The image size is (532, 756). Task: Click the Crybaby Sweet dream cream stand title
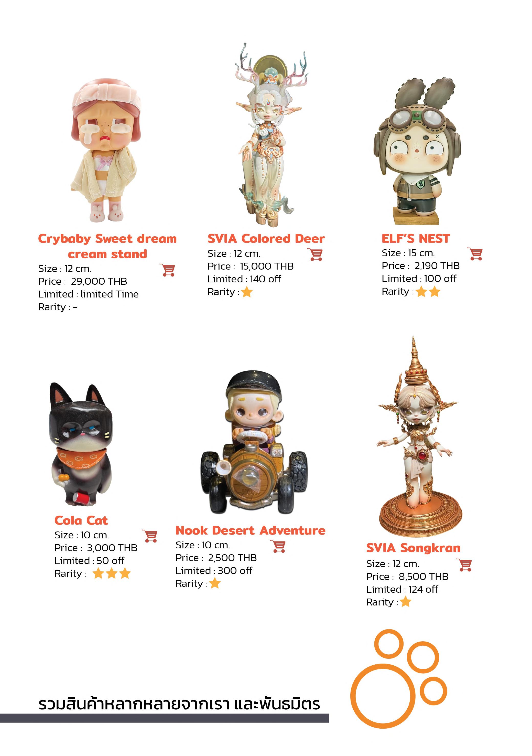tap(107, 246)
